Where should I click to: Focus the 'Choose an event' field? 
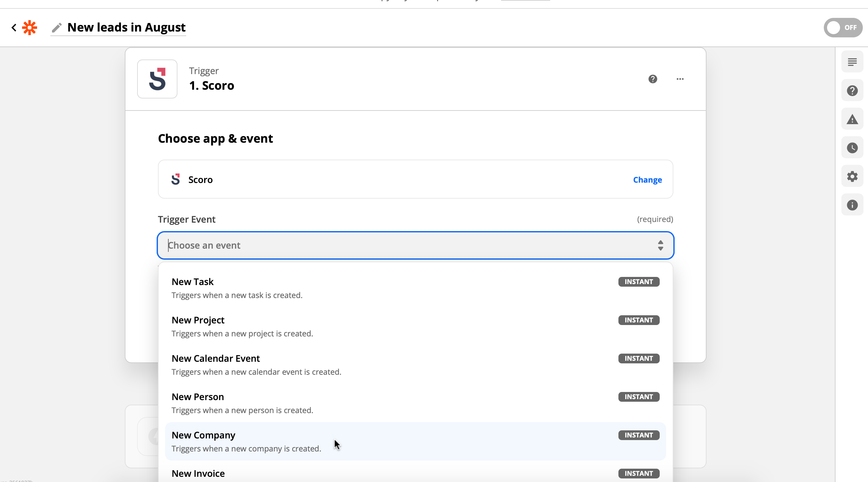[x=415, y=245]
